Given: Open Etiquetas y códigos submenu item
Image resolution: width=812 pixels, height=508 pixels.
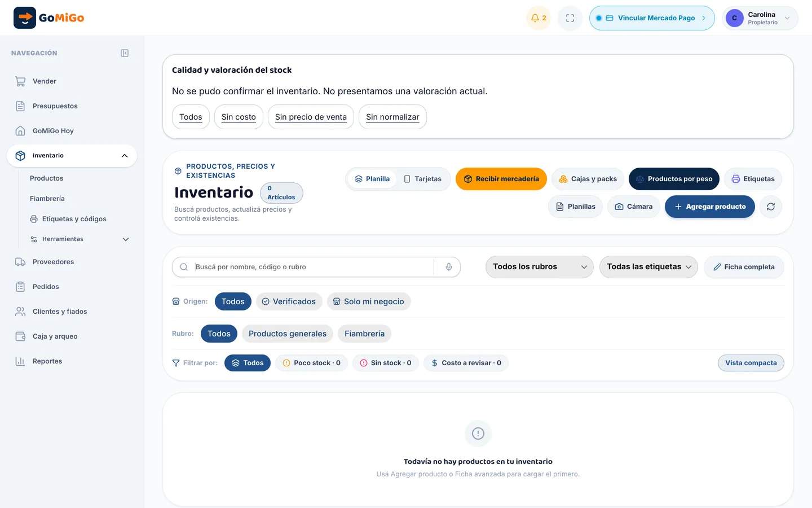Looking at the screenshot, I should point(80,219).
